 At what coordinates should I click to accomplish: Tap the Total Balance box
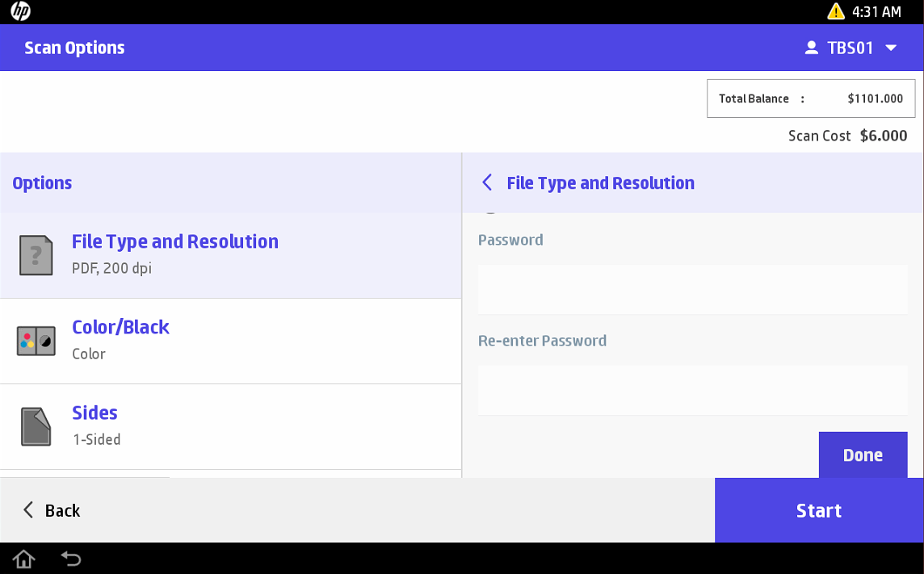811,98
